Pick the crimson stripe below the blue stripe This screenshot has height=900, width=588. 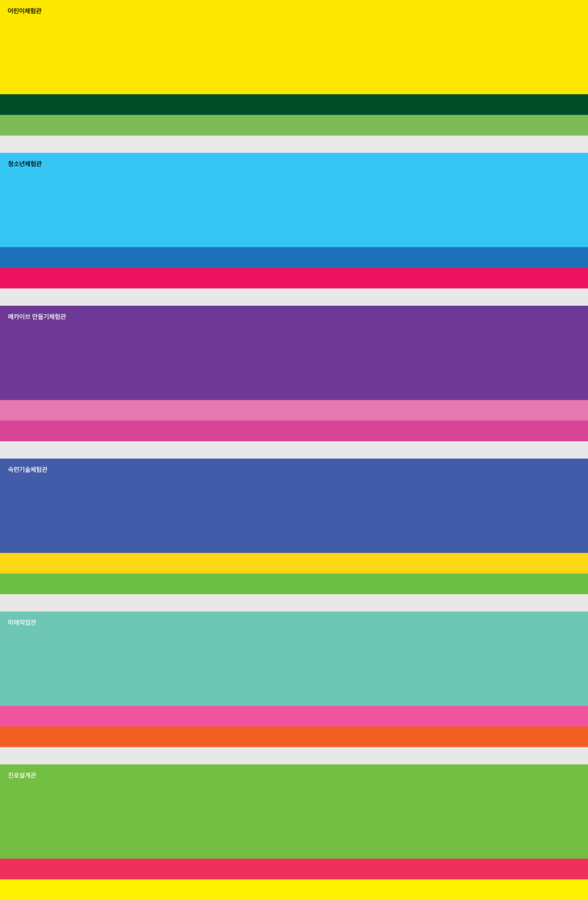click(294, 278)
